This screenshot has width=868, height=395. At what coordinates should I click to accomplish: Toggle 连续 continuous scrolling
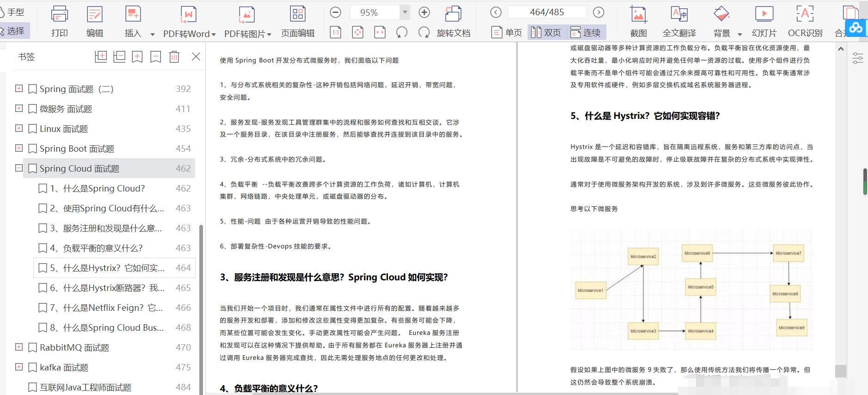tap(585, 32)
